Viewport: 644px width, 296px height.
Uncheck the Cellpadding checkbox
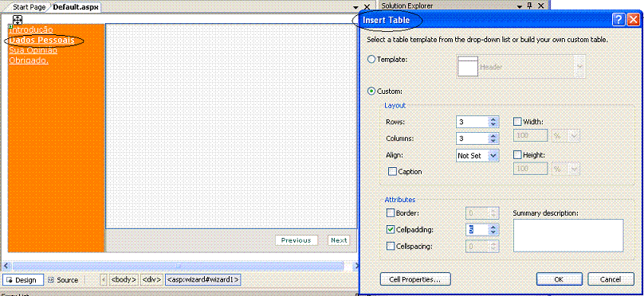coord(391,230)
